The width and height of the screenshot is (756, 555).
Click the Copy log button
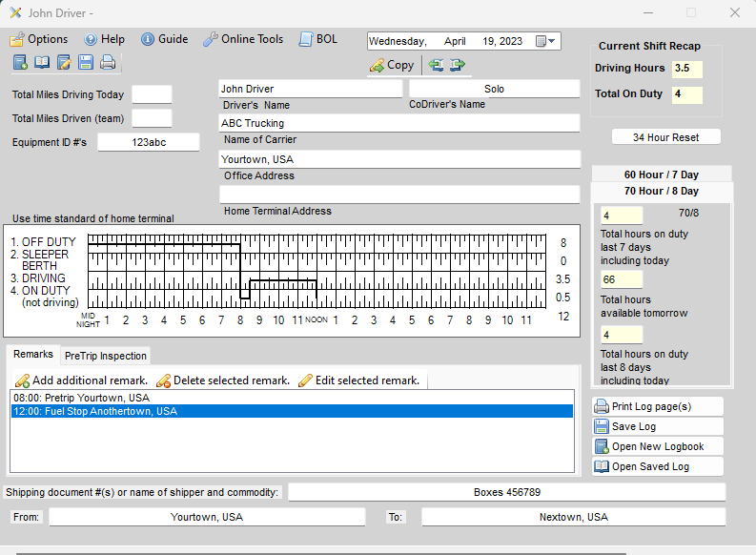pyautogui.click(x=392, y=65)
